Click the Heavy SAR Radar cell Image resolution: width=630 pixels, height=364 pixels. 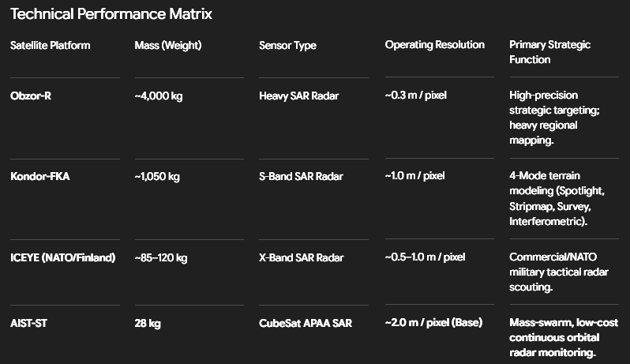coord(299,96)
